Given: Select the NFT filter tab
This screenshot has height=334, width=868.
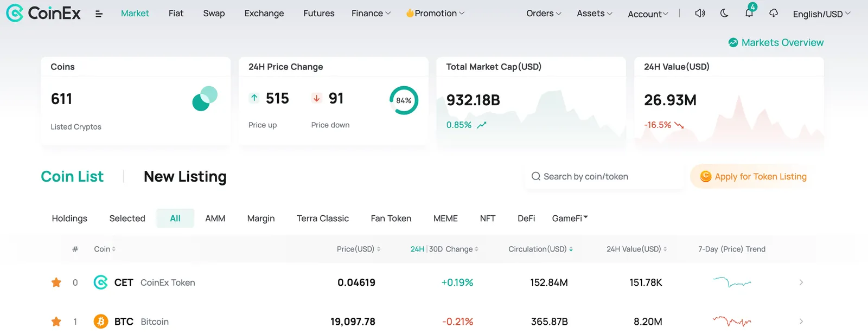Looking at the screenshot, I should [x=488, y=219].
